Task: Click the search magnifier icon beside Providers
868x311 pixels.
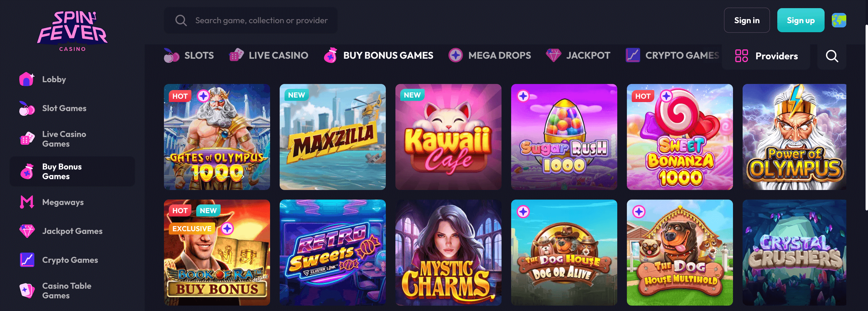Action: (832, 56)
